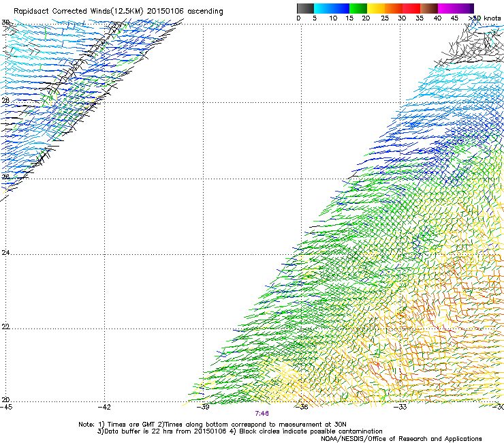Click the 22 latitude axis label

pos(5,326)
